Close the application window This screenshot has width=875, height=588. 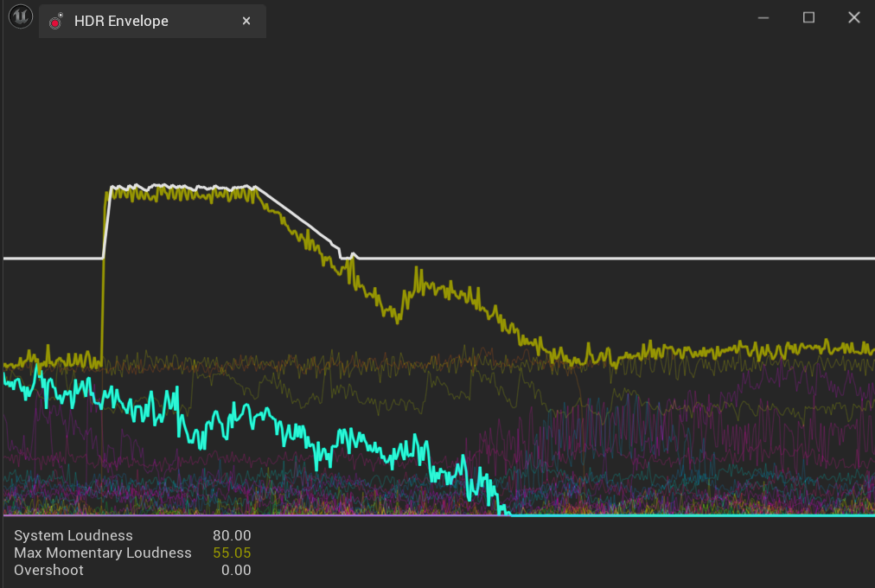pyautogui.click(x=853, y=17)
